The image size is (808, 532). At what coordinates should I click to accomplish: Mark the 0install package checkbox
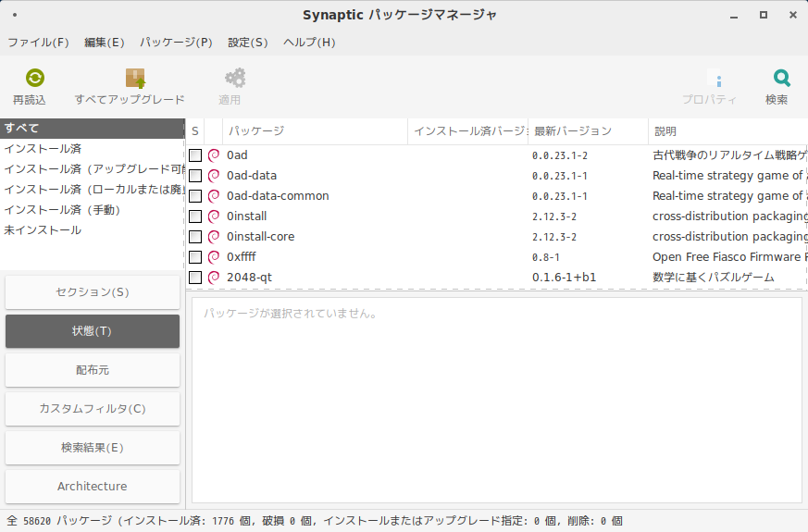(195, 217)
